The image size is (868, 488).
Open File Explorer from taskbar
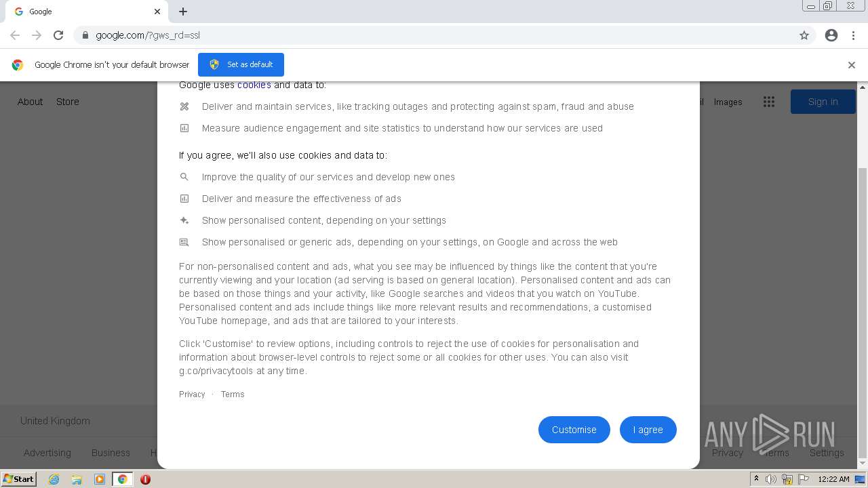pos(77,479)
